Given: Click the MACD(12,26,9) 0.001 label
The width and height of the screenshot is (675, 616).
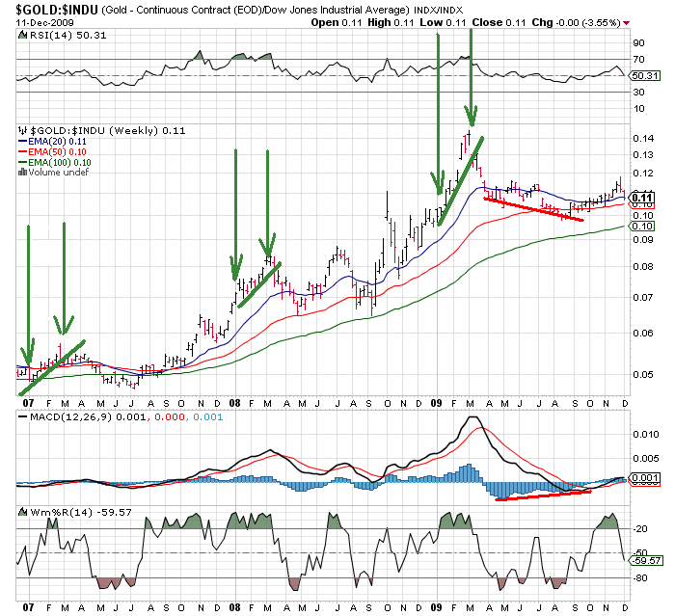Looking at the screenshot, I should [x=89, y=416].
